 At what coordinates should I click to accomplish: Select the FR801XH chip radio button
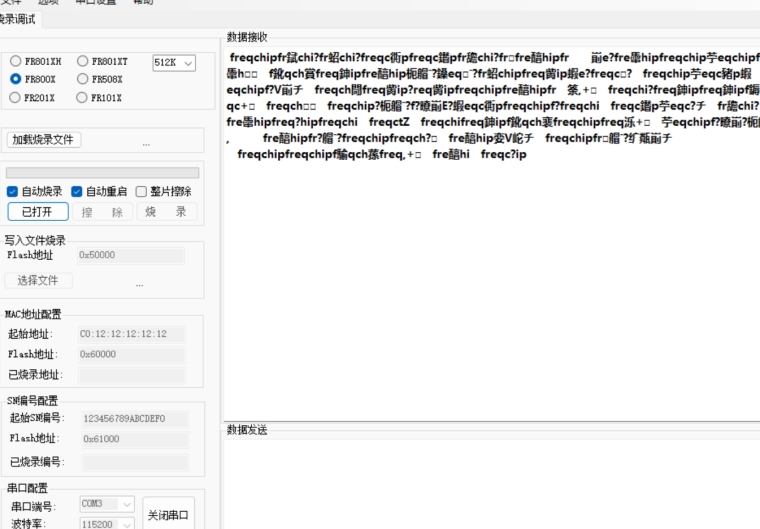tap(16, 61)
